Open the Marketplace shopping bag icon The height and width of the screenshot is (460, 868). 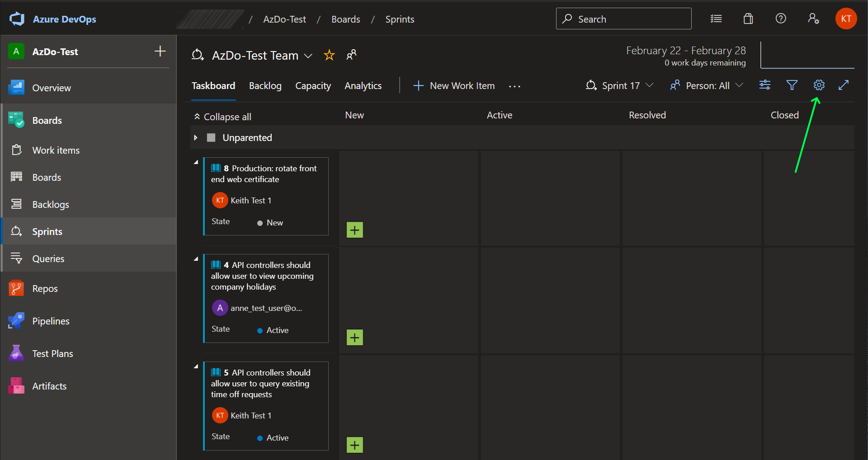(748, 19)
